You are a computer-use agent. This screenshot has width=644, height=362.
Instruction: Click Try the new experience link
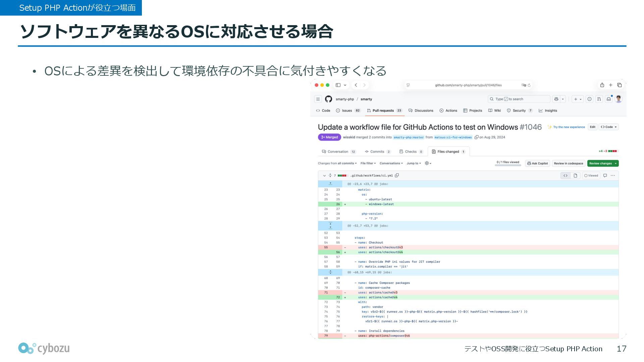point(569,127)
